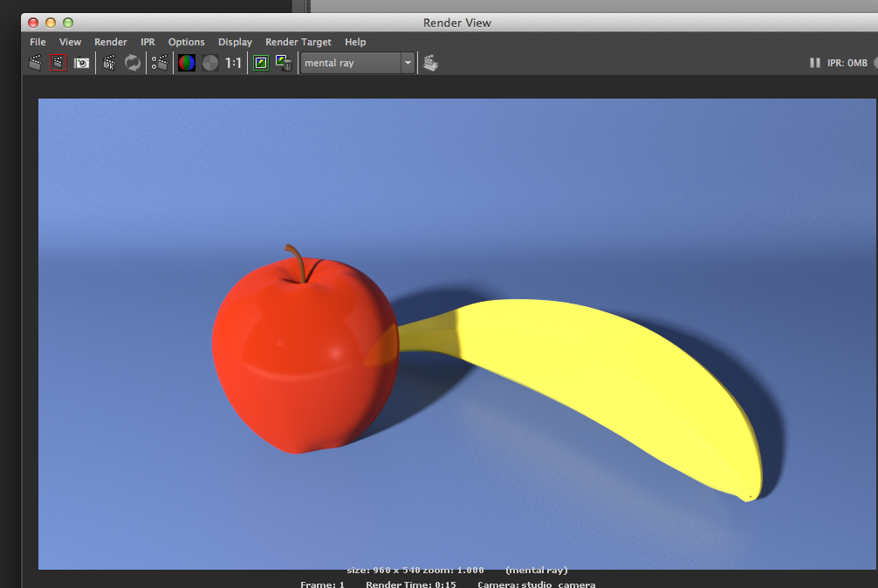Screen dimensions: 878x588
Task: Expand the Display menu
Action: [x=235, y=42]
